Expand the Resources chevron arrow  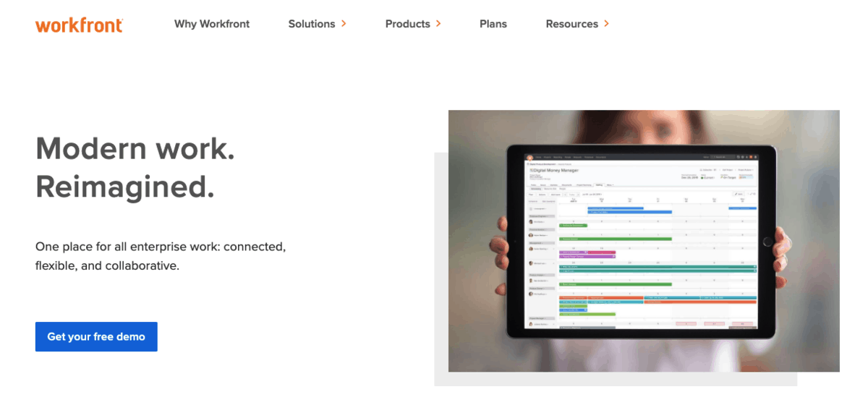tap(607, 24)
